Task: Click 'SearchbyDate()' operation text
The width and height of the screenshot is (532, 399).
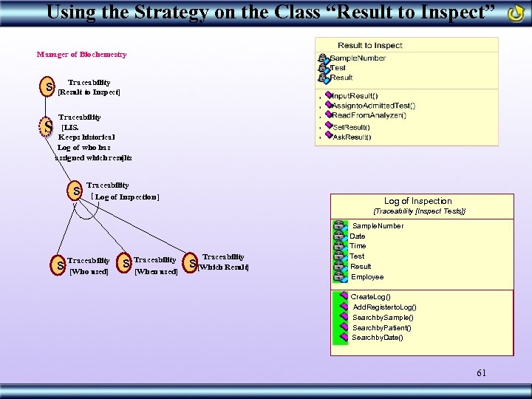Action: coord(378,338)
